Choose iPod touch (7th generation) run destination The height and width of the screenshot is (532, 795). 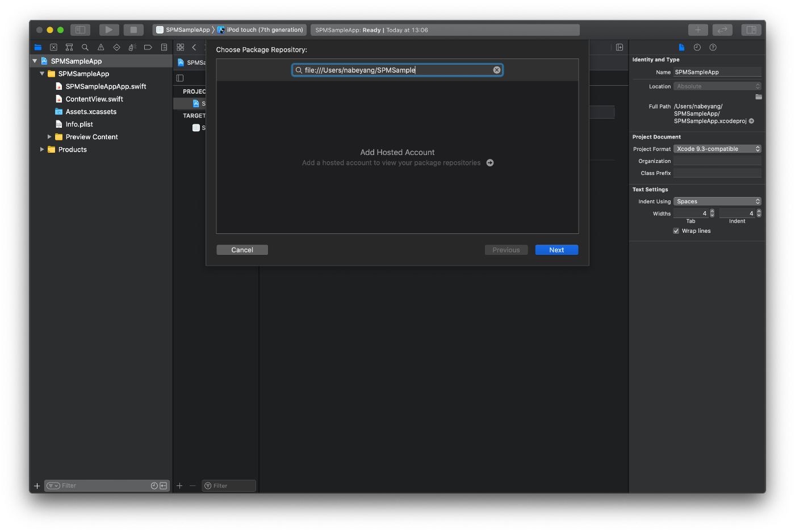[x=261, y=30]
